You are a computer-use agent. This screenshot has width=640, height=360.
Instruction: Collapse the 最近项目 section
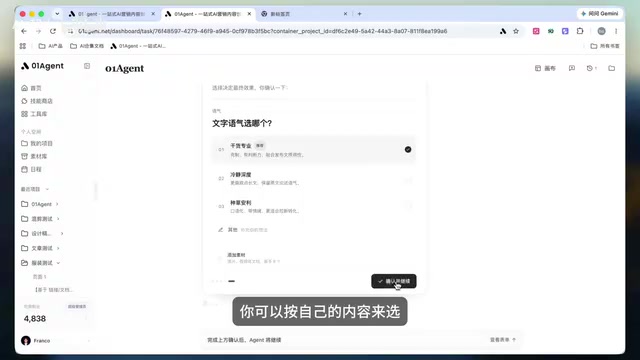click(47, 189)
